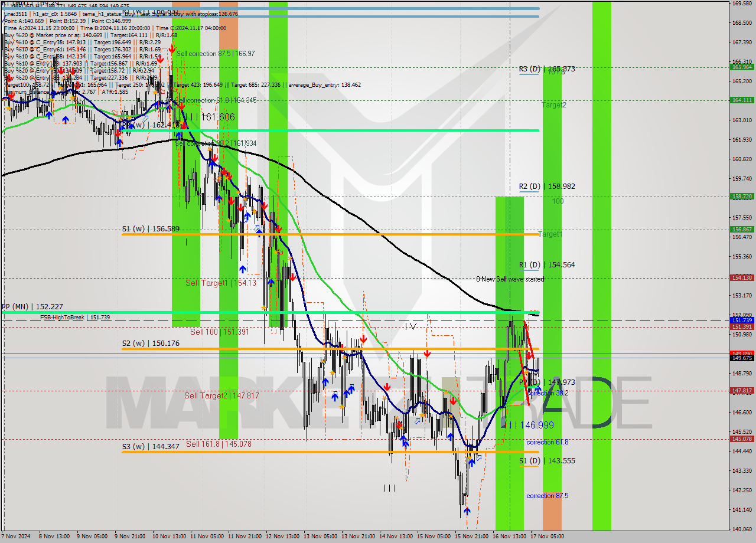
Task: Click the '15 Nov 21:00' time axis label
Action: (471, 537)
